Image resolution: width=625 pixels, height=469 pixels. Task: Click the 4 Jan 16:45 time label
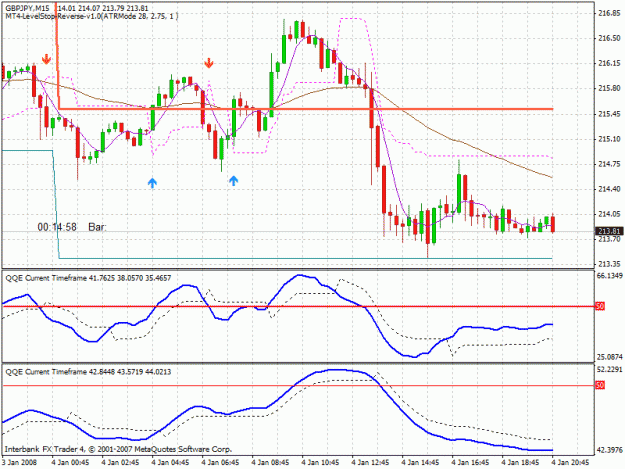coord(470,462)
